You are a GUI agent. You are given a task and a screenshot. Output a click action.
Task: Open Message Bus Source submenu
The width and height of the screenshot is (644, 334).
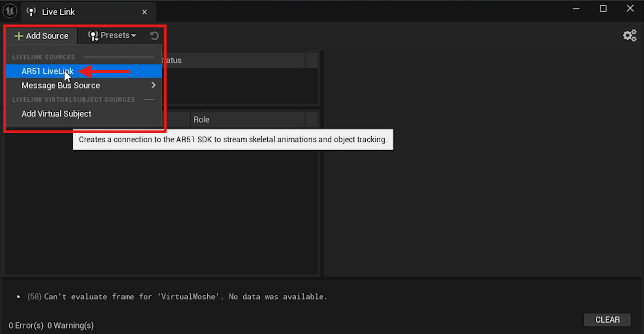[84, 85]
